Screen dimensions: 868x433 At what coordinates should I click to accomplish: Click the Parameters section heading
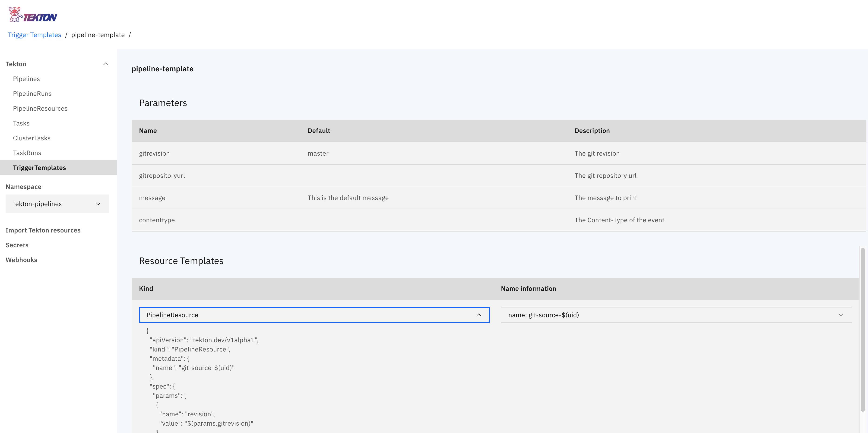163,103
